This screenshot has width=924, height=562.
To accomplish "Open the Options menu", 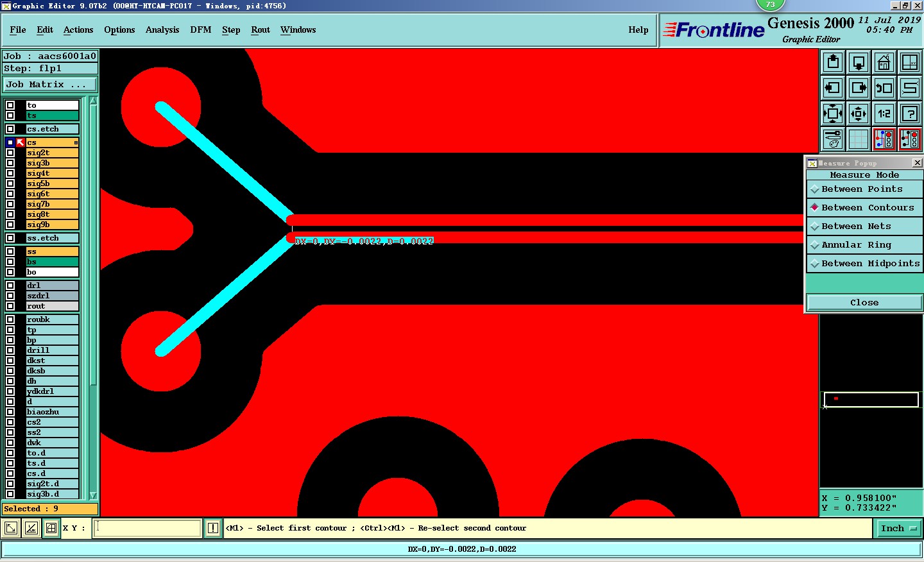I will click(119, 30).
